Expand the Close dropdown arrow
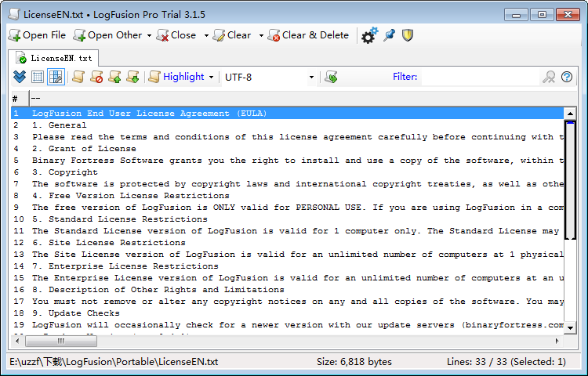Viewport: 588px width, 376px height. pos(206,35)
